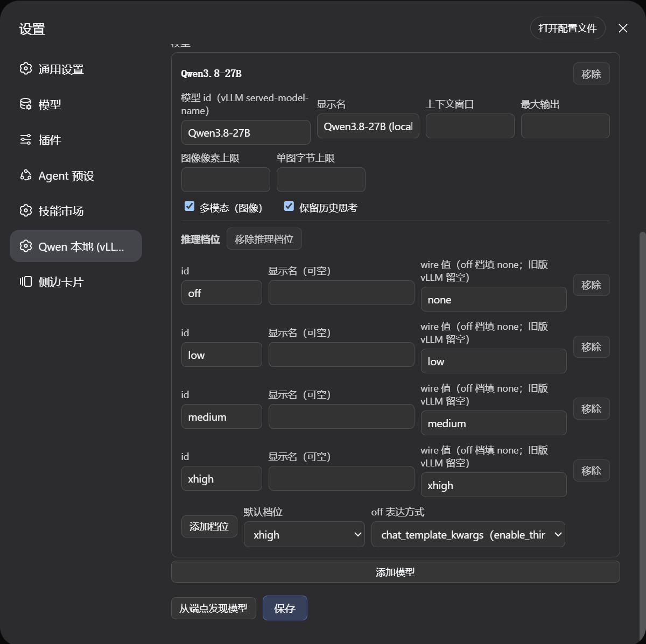The image size is (646, 644).
Task: Open the 插件 section
Action: pyautogui.click(x=76, y=140)
